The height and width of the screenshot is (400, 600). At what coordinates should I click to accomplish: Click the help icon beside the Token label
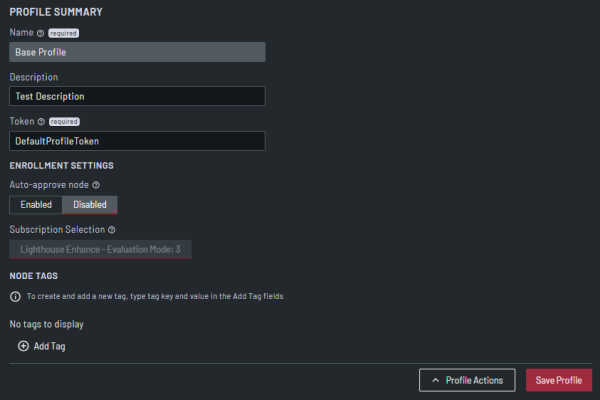tap(42, 121)
